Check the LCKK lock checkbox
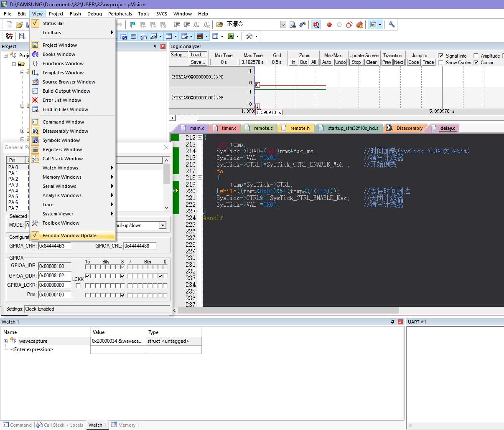 coord(78,286)
